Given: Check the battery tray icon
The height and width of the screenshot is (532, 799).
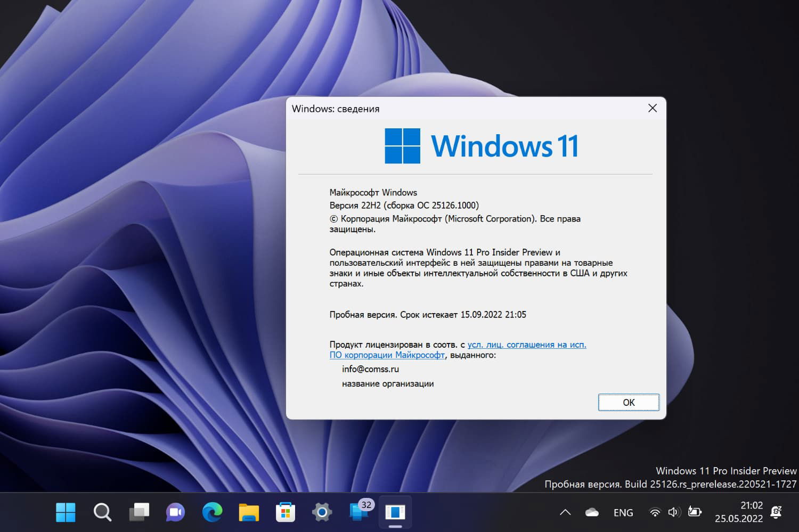Looking at the screenshot, I should (x=695, y=512).
